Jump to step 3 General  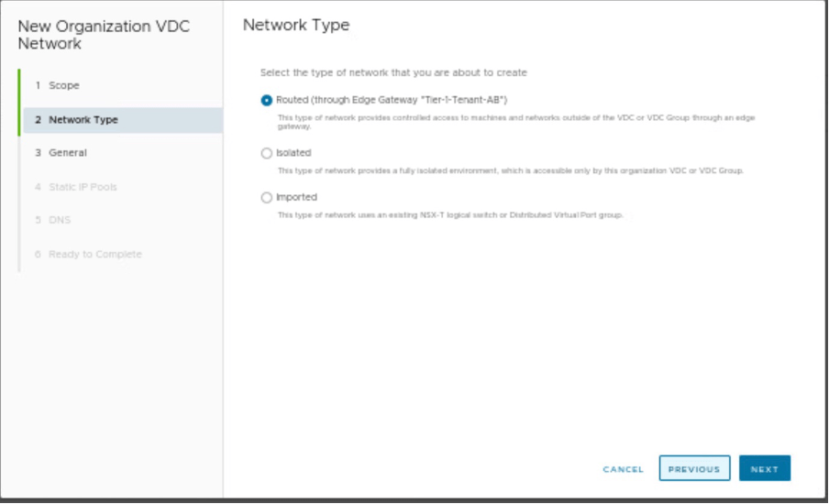click(x=68, y=153)
